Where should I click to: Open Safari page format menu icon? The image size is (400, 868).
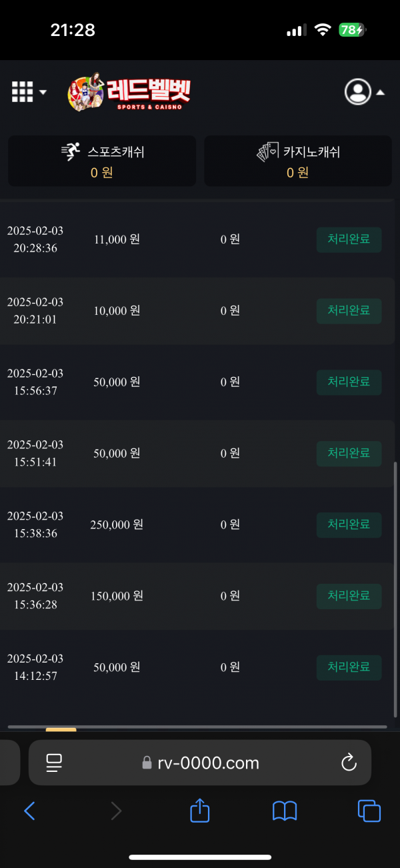point(54,763)
